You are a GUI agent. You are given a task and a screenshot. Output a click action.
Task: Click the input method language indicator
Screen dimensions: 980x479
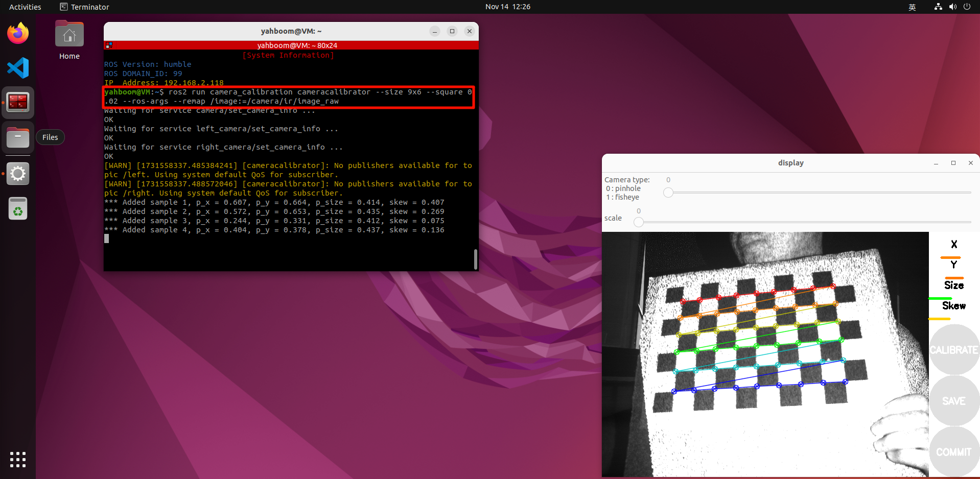tap(912, 7)
